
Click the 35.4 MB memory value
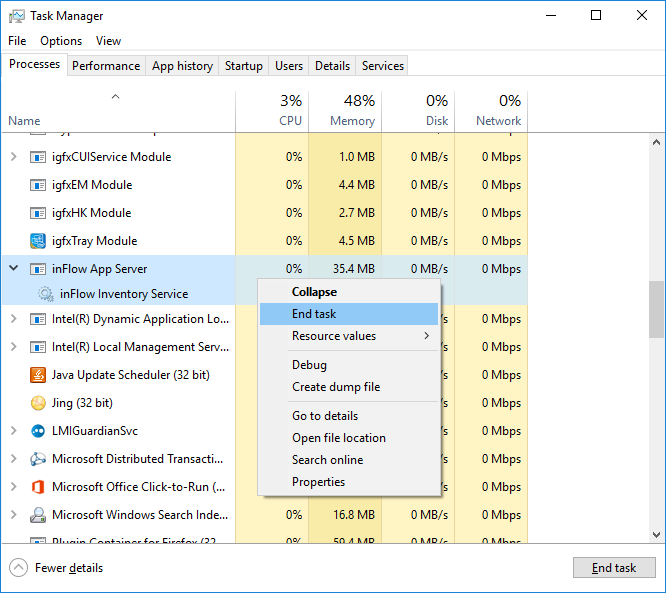coord(354,269)
